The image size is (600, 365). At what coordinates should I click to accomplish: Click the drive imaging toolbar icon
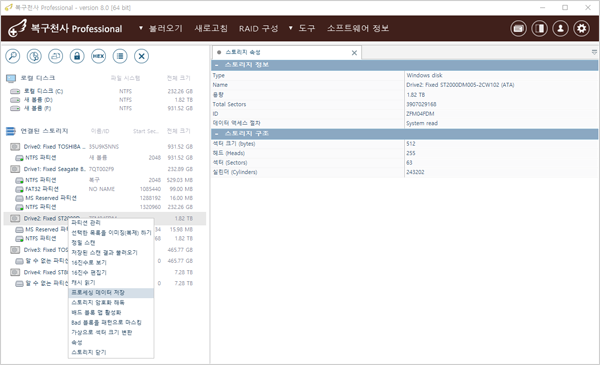coord(55,56)
